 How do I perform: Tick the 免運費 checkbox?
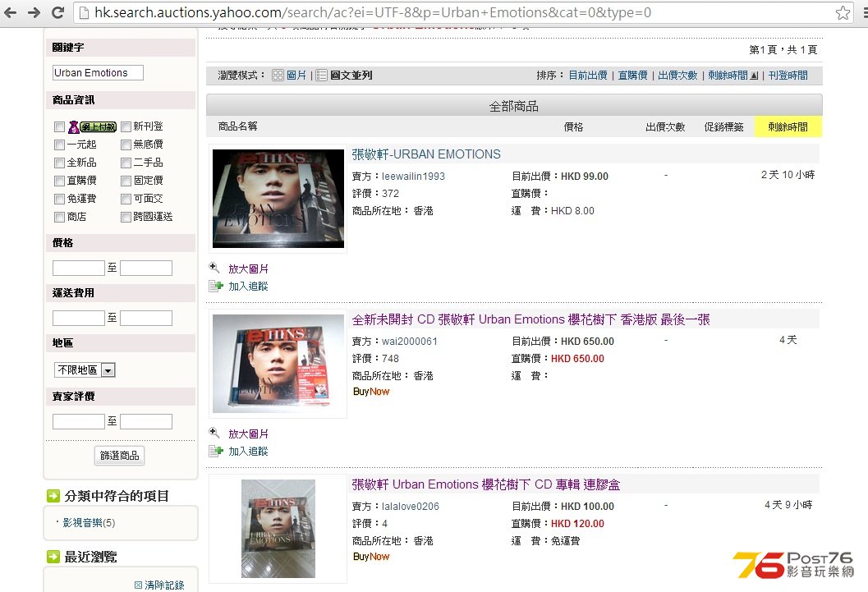click(x=60, y=200)
